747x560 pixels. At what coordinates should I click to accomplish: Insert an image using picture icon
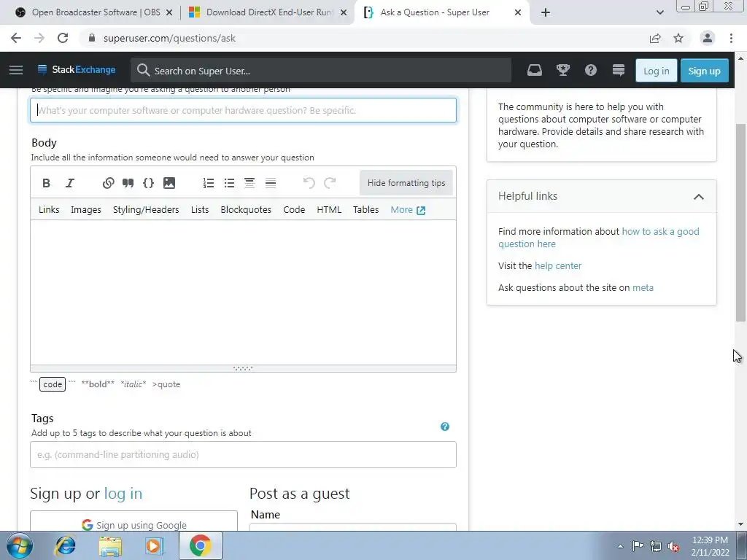pos(169,183)
